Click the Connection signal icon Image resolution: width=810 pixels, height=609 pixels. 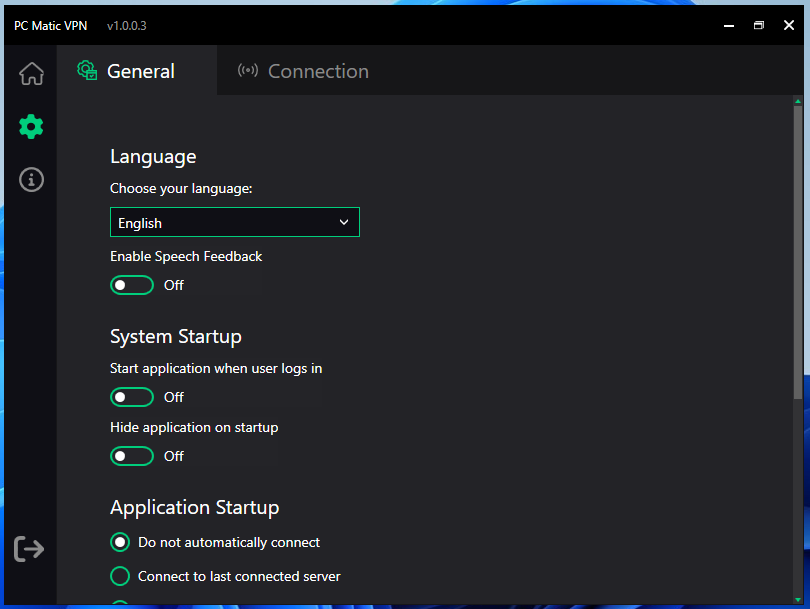(247, 71)
